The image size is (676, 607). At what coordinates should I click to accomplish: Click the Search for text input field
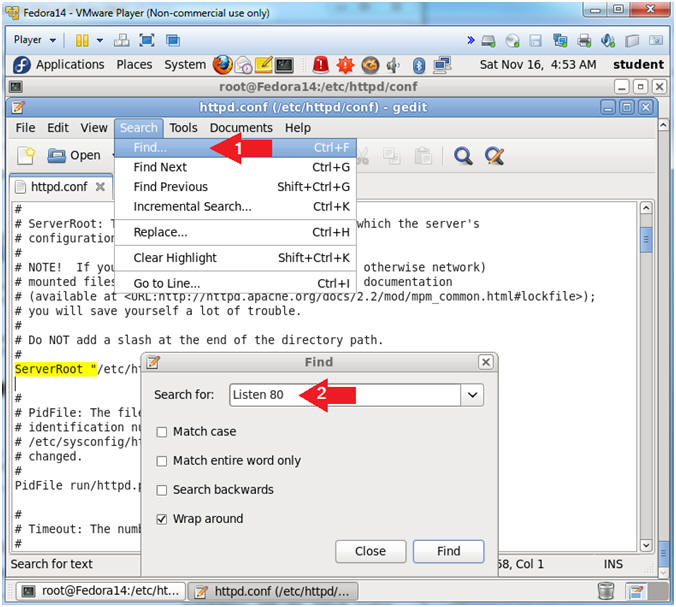[345, 395]
